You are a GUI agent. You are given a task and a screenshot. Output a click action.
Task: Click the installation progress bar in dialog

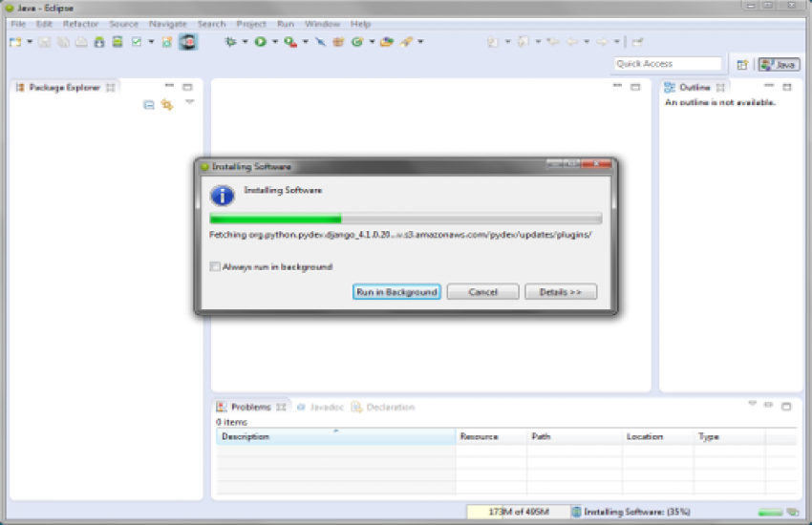click(x=405, y=219)
